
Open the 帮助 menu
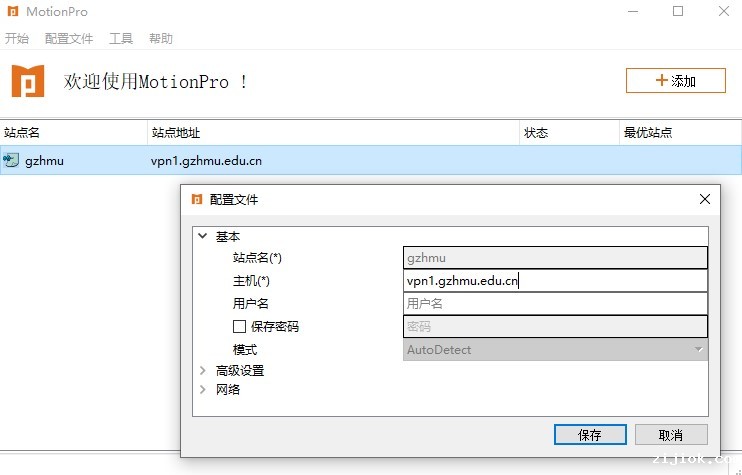pos(161,39)
